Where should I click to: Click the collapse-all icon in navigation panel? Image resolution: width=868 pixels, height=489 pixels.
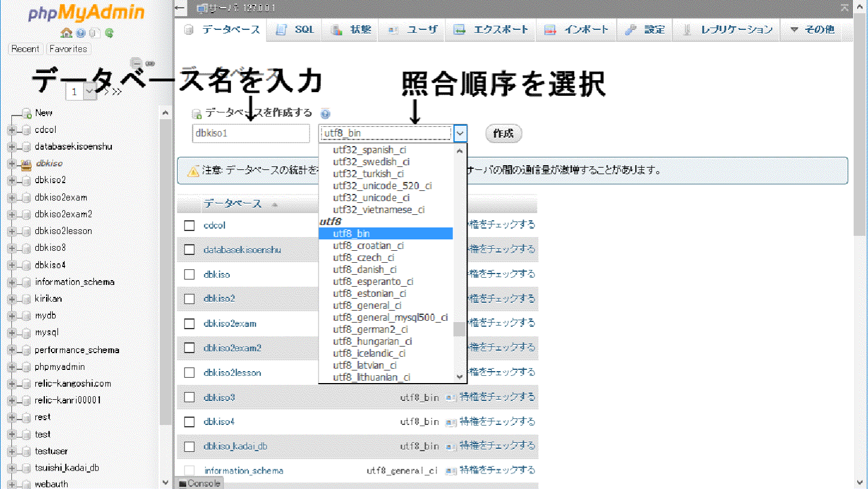[136, 62]
